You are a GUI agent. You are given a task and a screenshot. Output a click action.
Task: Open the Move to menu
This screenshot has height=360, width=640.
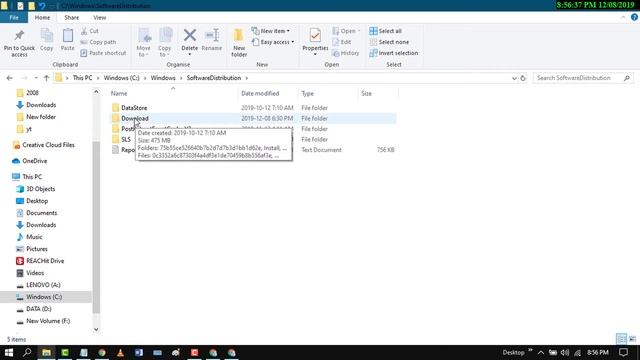pos(144,43)
